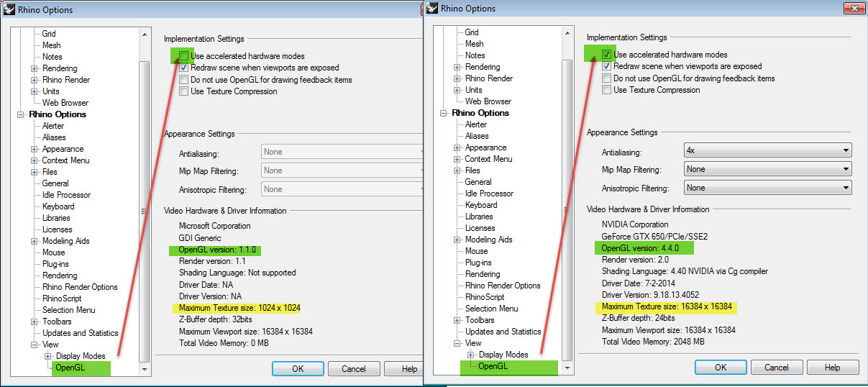The image size is (868, 387).
Task: Expand Modeling Aids node in right window tree
Action: pos(457,240)
